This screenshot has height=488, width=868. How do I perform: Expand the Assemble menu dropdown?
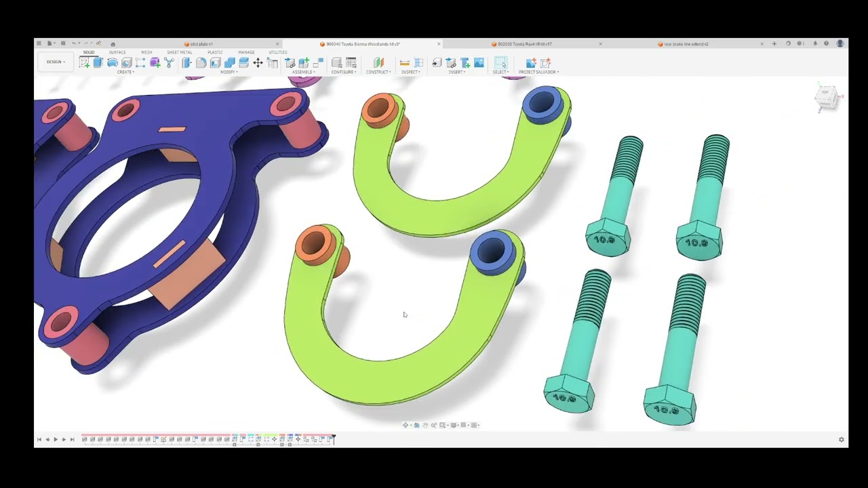click(x=303, y=72)
